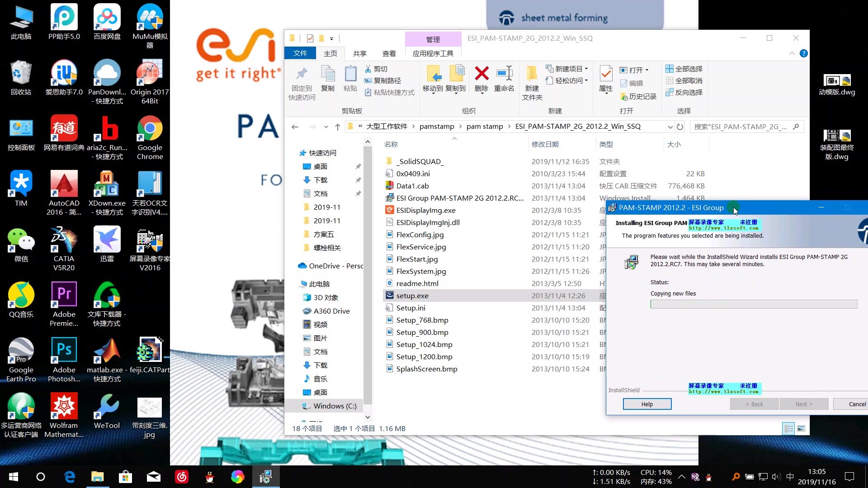868x488 pixels.
Task: Click the Rename ribbon icon
Action: (x=504, y=74)
